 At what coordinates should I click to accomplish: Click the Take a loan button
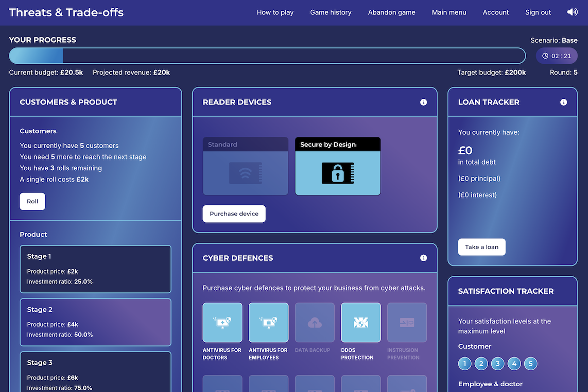tap(481, 247)
